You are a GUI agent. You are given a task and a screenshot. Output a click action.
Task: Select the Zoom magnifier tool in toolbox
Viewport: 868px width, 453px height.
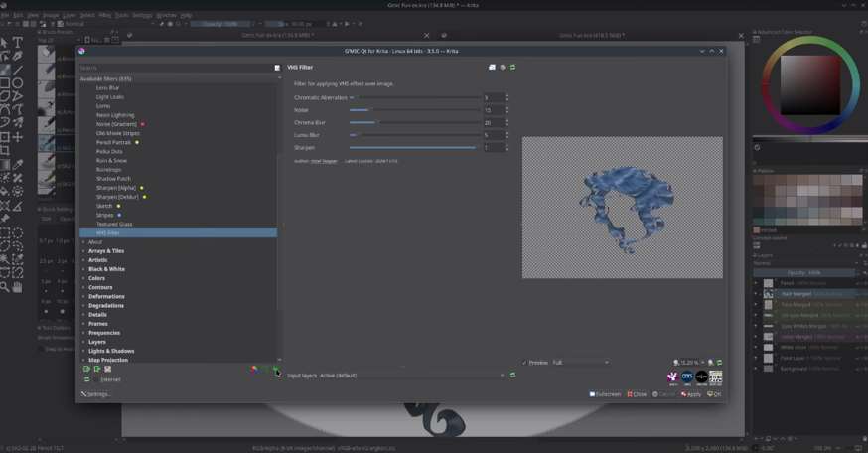(x=5, y=287)
